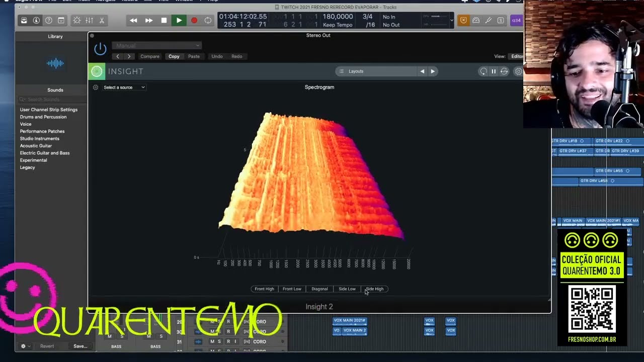Click the Paste button
The image size is (644, 362).
click(194, 56)
